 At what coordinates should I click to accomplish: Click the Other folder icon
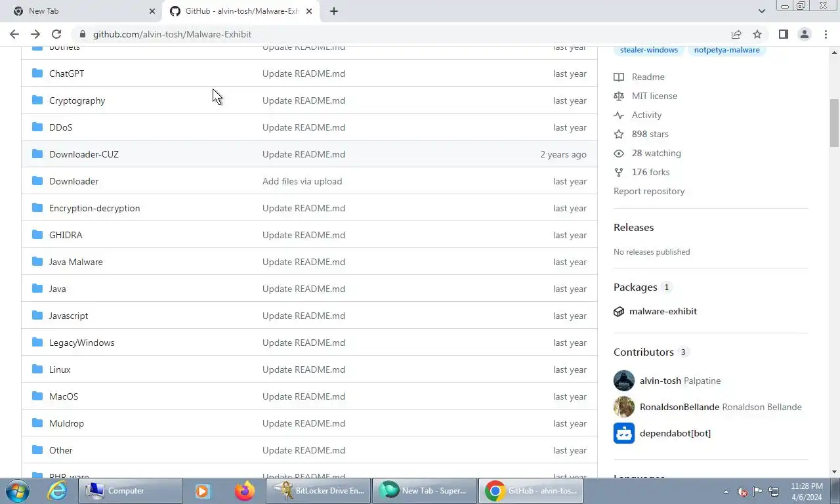click(37, 450)
